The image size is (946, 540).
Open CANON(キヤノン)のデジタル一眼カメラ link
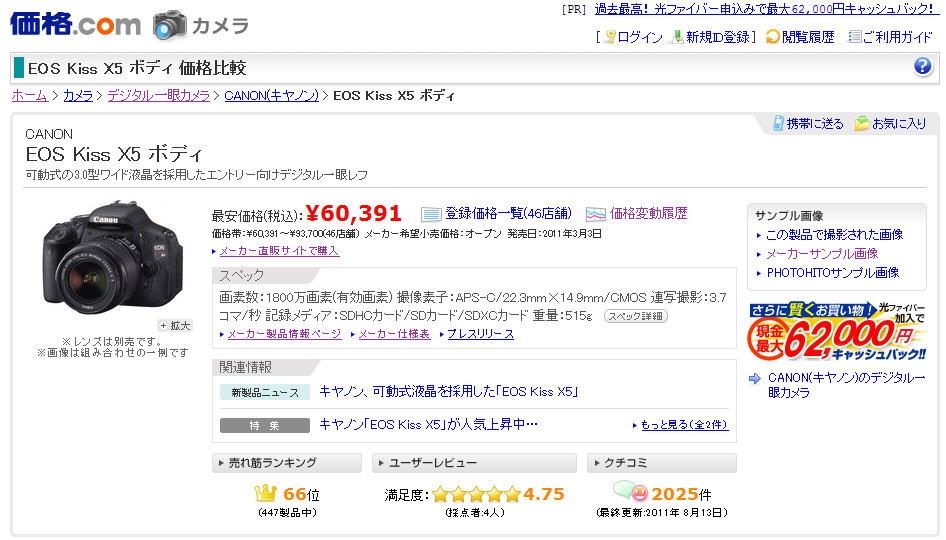pyautogui.click(x=846, y=385)
